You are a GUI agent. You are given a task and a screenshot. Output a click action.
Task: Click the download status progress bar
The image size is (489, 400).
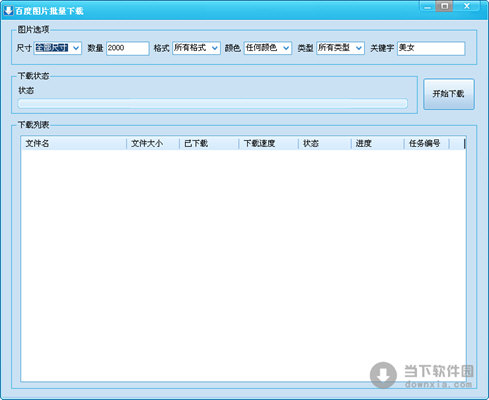tap(213, 104)
